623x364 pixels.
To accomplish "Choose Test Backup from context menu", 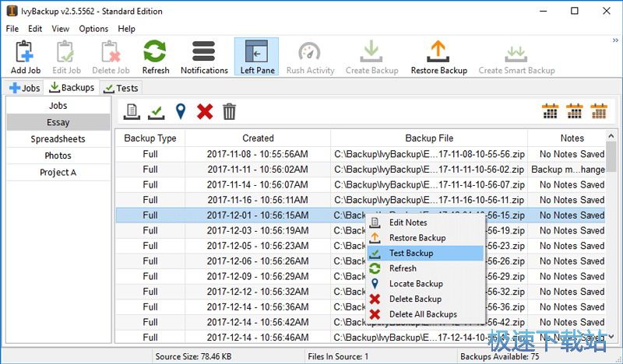I will [411, 253].
